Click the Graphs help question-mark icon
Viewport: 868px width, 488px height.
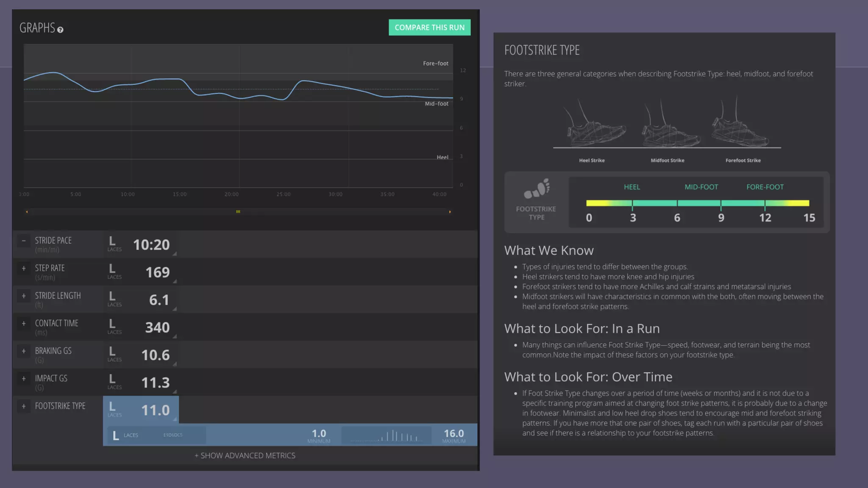[60, 30]
